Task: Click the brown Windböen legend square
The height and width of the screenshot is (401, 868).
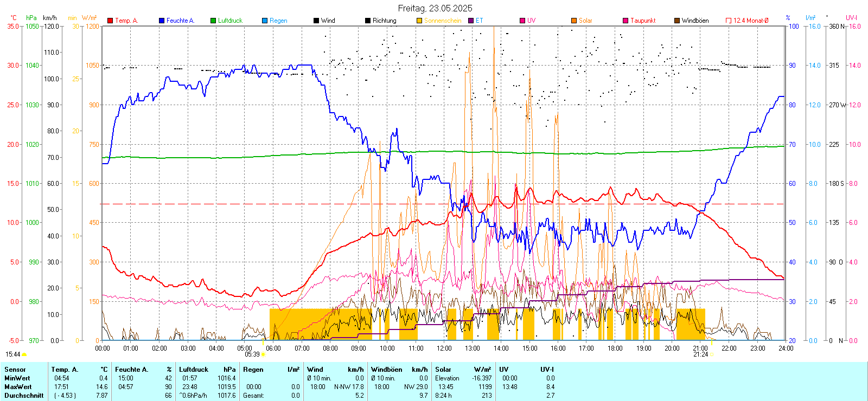Action: click(677, 21)
